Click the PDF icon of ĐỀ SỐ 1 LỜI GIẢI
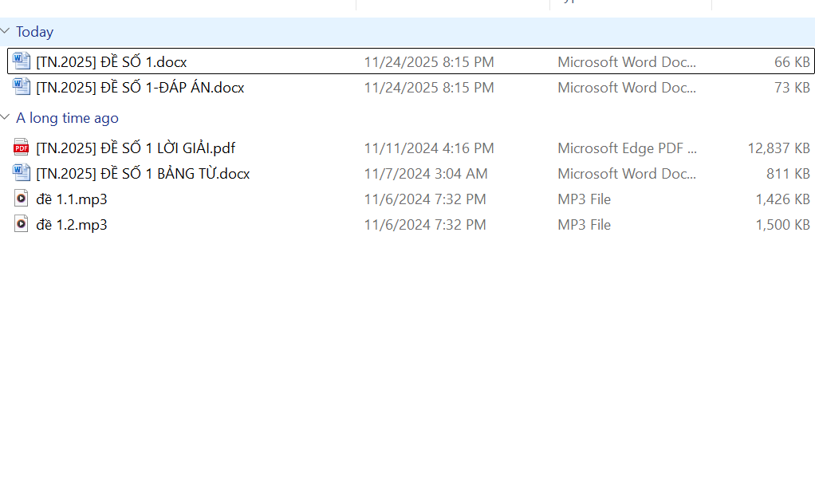This screenshot has width=815, height=504. (22, 148)
